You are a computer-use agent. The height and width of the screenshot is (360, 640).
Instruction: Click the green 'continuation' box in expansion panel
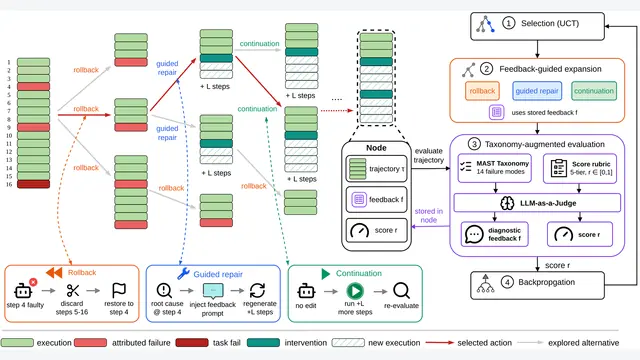coord(594,91)
